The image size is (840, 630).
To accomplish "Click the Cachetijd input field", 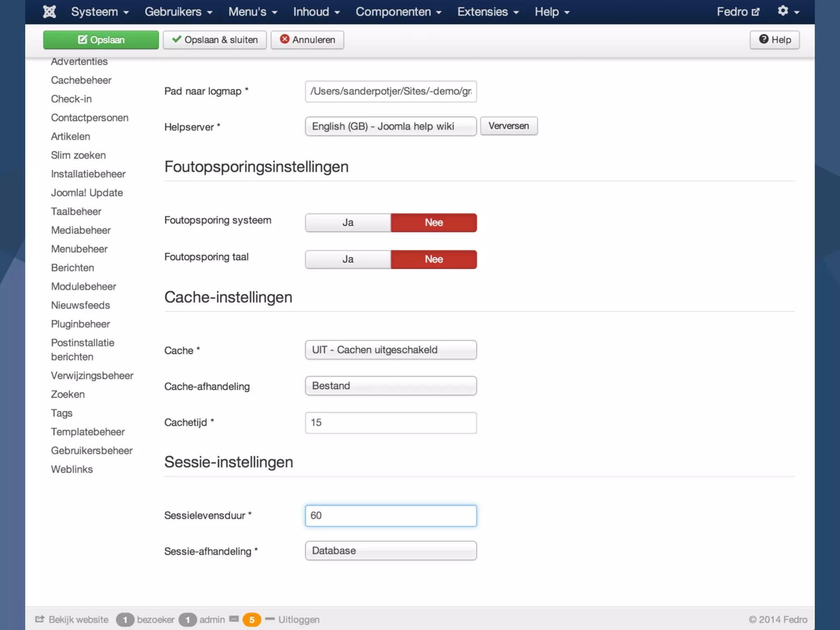I will (x=390, y=422).
